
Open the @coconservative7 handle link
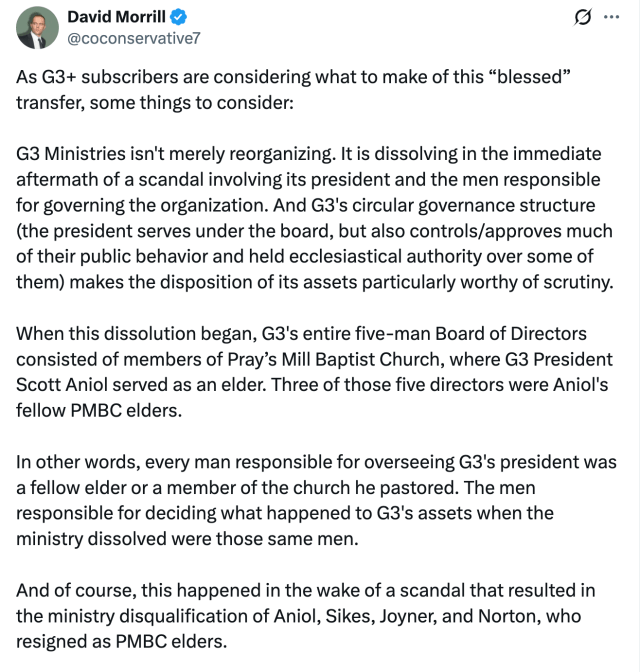click(x=134, y=38)
